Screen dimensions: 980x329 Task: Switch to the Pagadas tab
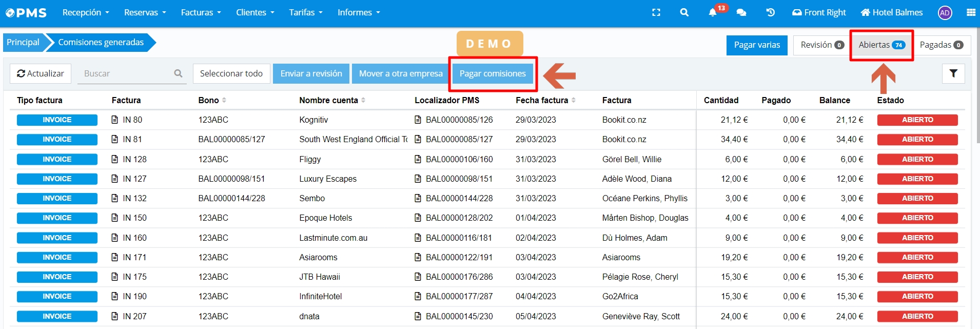(x=941, y=45)
